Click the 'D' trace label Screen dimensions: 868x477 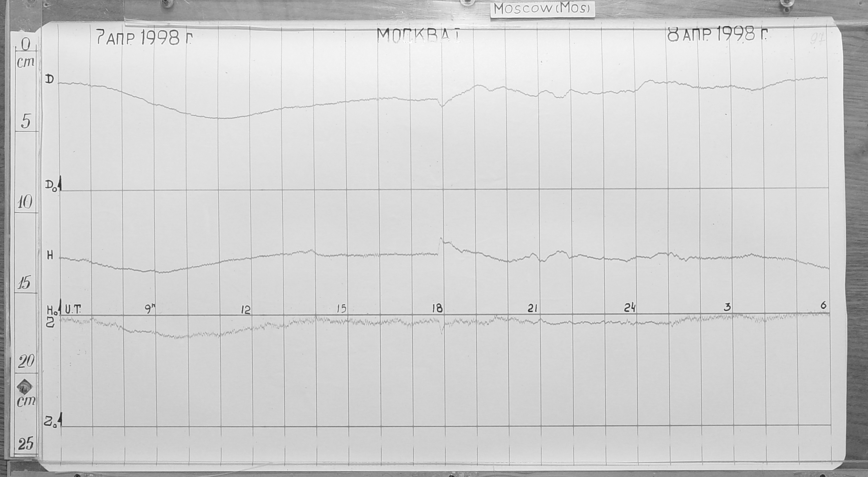[50, 79]
